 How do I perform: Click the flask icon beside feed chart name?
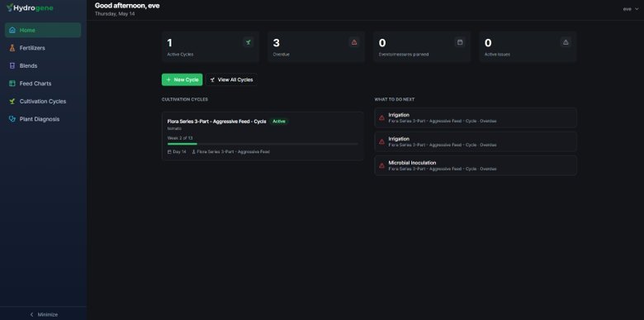(x=194, y=152)
